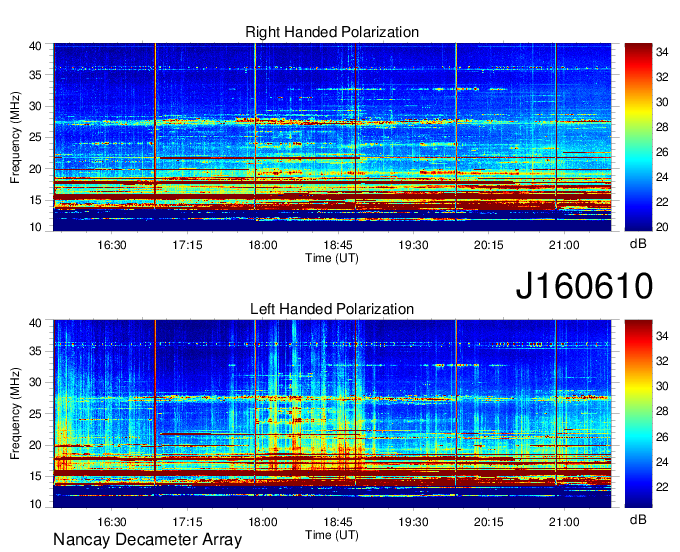Click 22 value on Right Handed colorbar
Viewport: 680px width, 552px height.
pyautogui.click(x=662, y=202)
